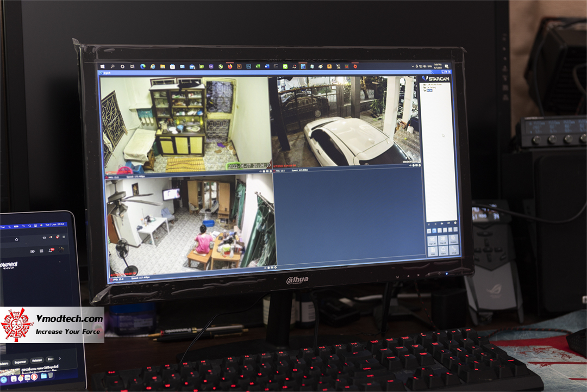Open YouTube notifications bell on the laptop

(51, 251)
